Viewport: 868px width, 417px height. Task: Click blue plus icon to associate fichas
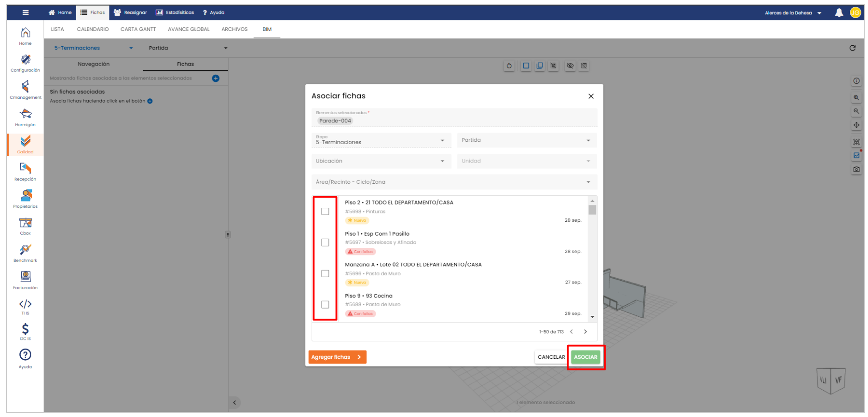pos(216,79)
